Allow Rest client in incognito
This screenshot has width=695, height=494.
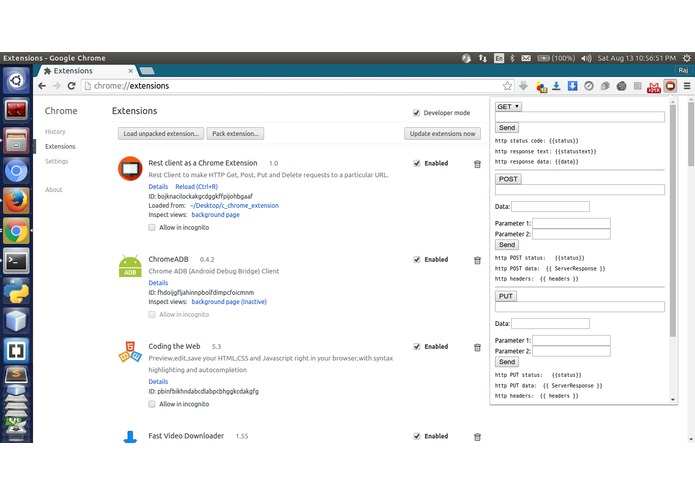click(x=152, y=227)
